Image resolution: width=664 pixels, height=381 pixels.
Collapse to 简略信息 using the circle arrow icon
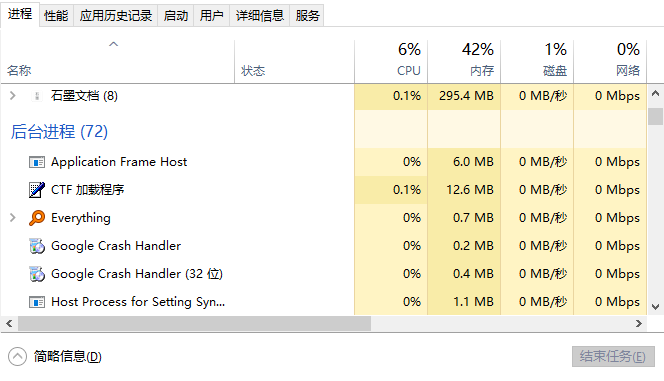point(17,356)
